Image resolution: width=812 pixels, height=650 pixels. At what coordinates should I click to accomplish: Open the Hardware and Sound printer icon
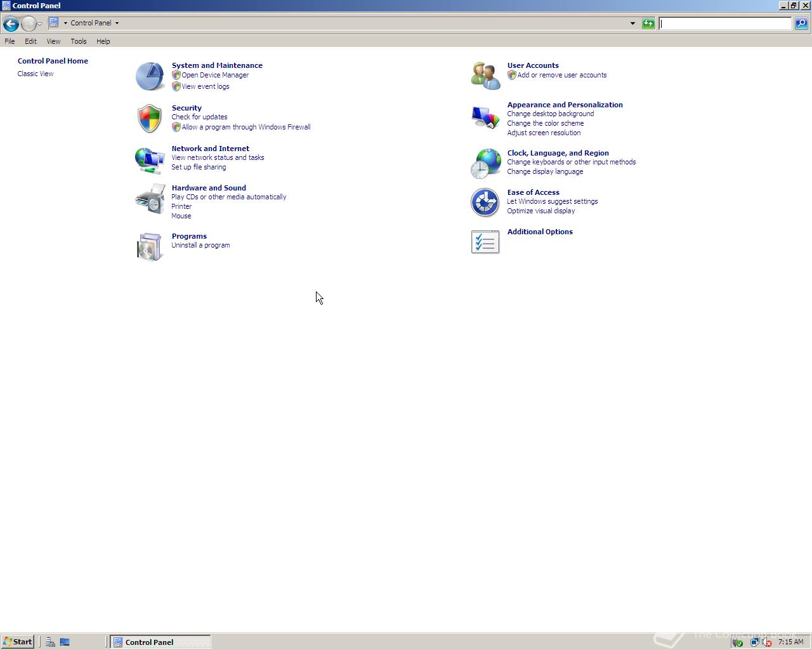pyautogui.click(x=150, y=199)
